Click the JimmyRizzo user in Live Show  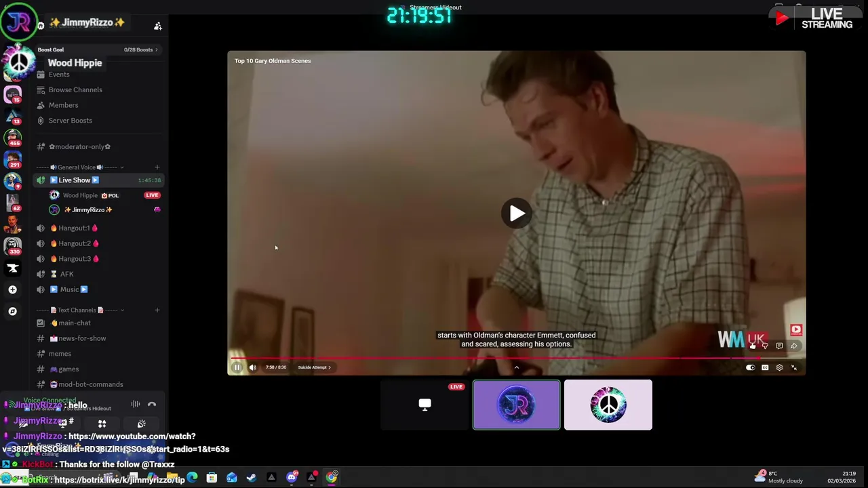coord(88,210)
